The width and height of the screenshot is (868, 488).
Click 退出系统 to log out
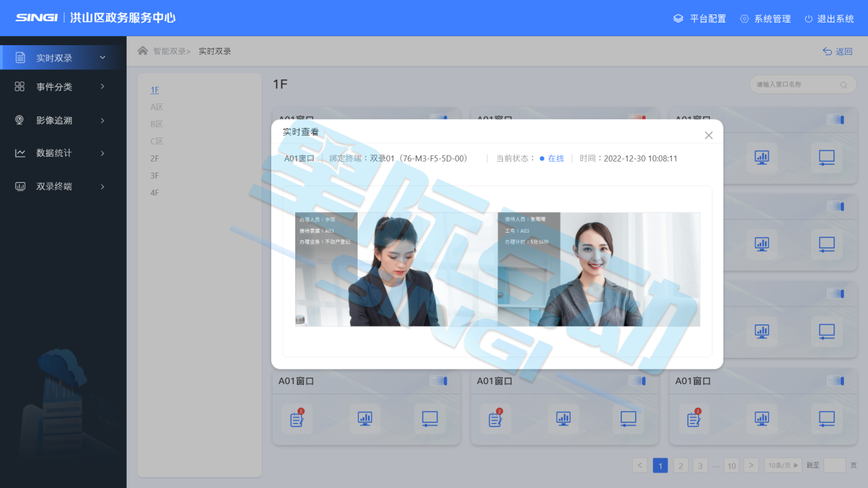pos(836,18)
